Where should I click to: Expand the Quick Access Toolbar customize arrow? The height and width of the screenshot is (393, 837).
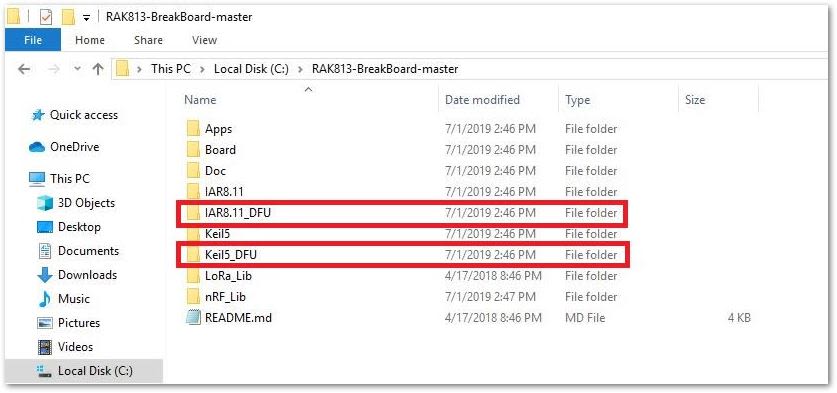tap(86, 18)
